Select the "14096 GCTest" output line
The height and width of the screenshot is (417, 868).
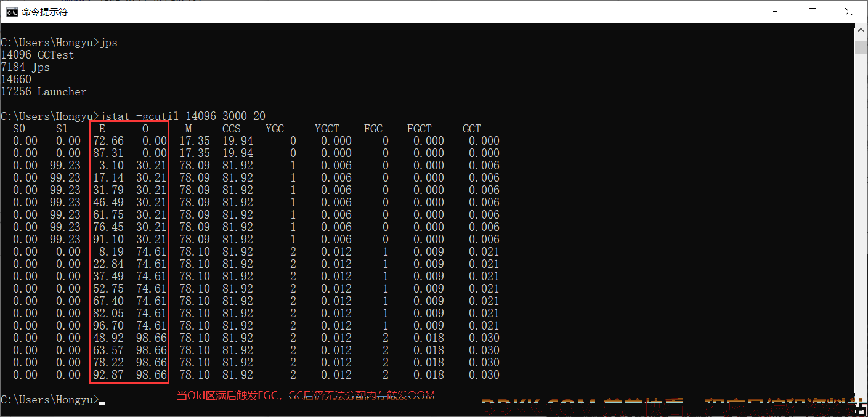pyautogui.click(x=38, y=55)
